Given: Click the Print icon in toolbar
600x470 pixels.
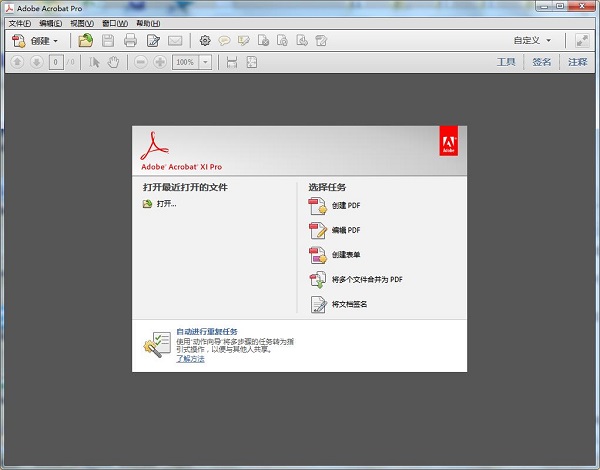Looking at the screenshot, I should coord(130,40).
